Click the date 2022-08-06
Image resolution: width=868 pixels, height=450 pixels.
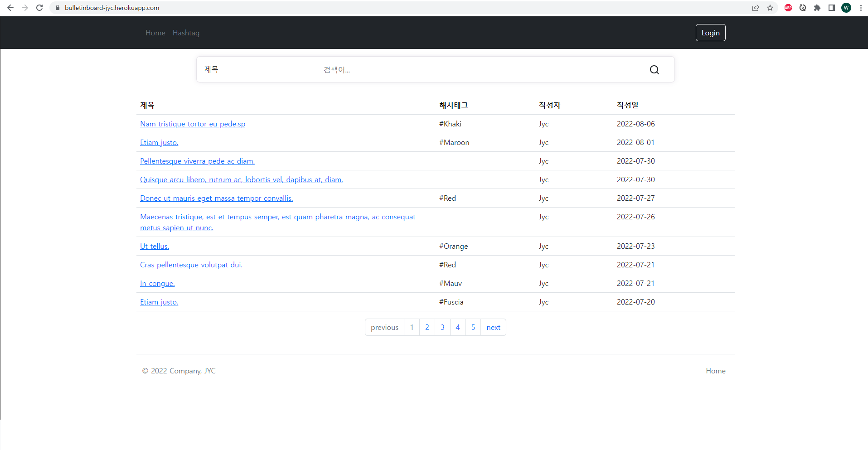(635, 124)
